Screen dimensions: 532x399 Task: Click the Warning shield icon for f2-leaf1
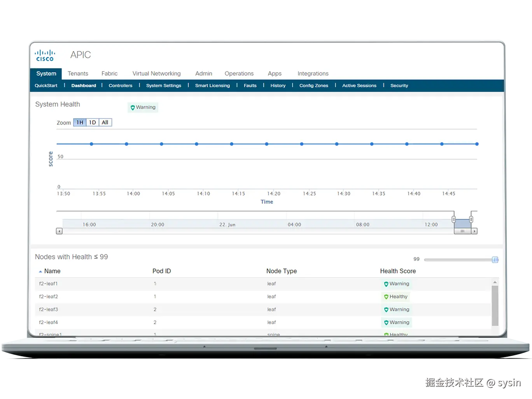[x=386, y=284]
